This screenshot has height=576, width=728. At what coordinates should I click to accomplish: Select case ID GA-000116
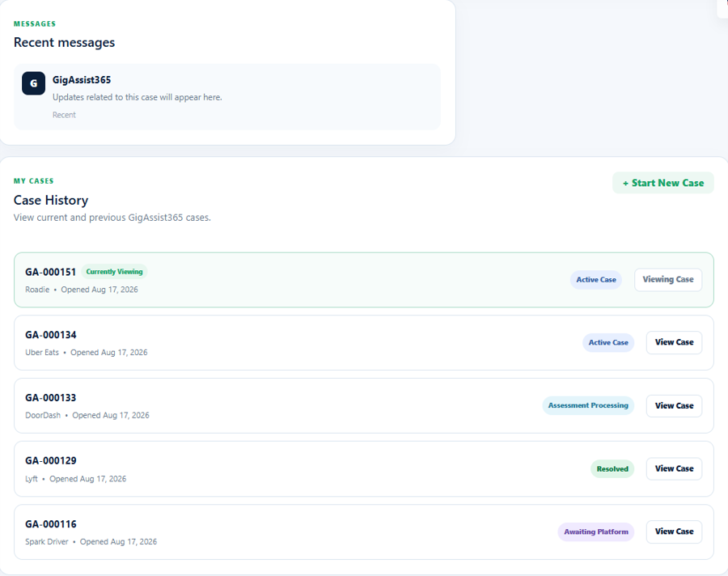click(x=51, y=524)
